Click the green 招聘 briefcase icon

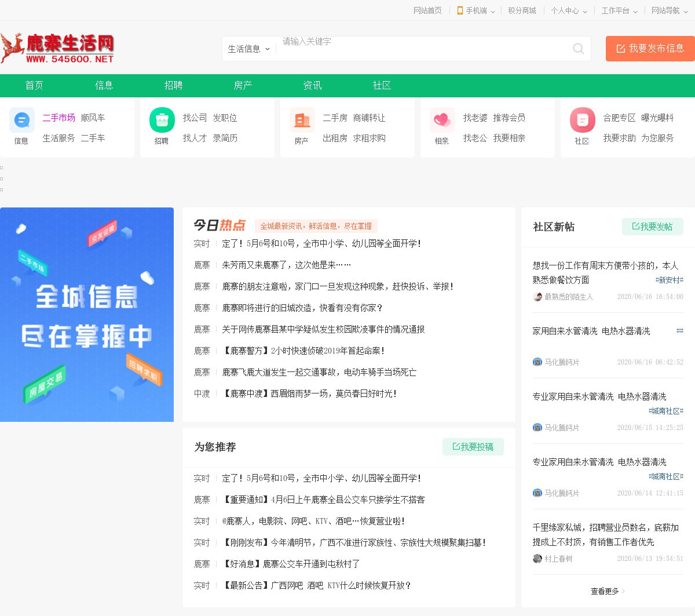[162, 120]
